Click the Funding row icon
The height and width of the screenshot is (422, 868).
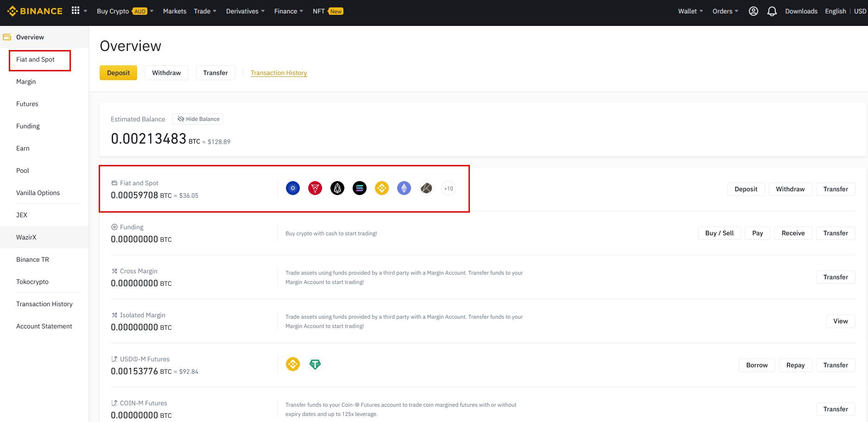(x=114, y=227)
